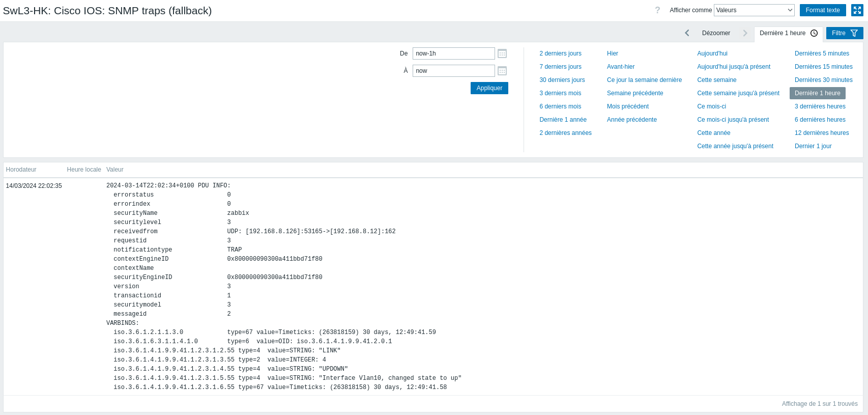The image size is (868, 415).
Task: Open calendar picker for the De field
Action: click(x=502, y=53)
